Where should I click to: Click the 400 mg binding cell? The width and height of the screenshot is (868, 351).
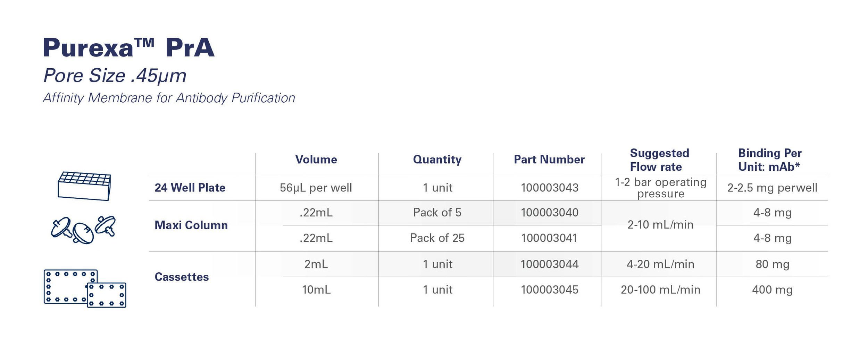[772, 290]
